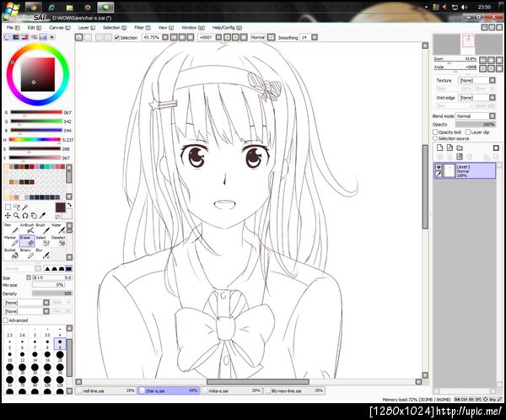Image resolution: width=506 pixels, height=420 pixels.
Task: Activate the move layer tool
Action: click(8, 216)
